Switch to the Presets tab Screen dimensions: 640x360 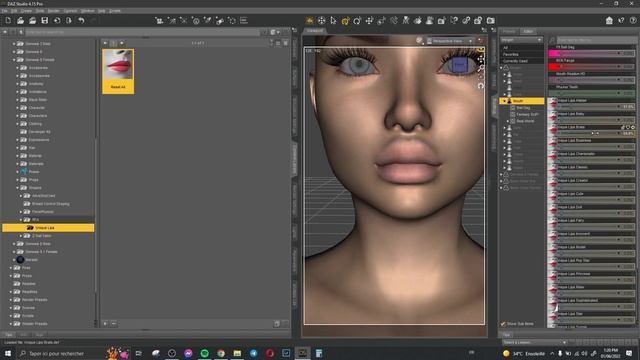509,31
